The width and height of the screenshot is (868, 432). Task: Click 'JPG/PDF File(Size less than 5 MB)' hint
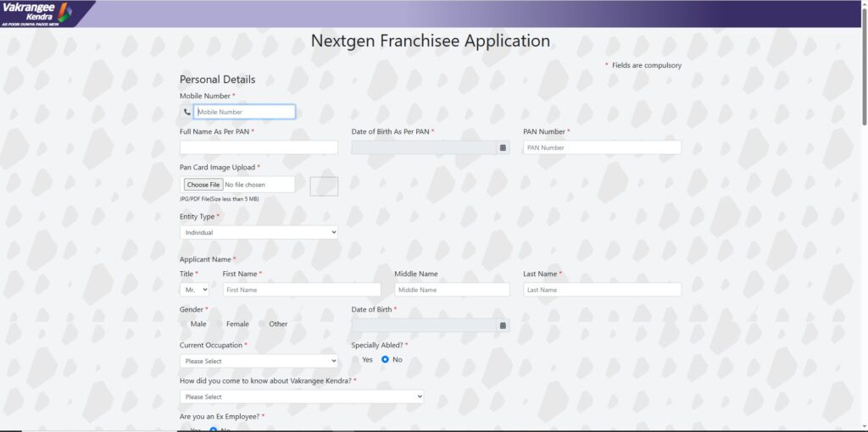220,199
